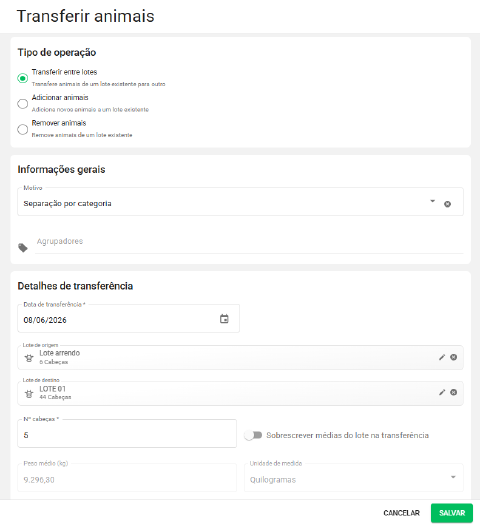Edit the Lote arrendo origin lot

[x=442, y=357]
